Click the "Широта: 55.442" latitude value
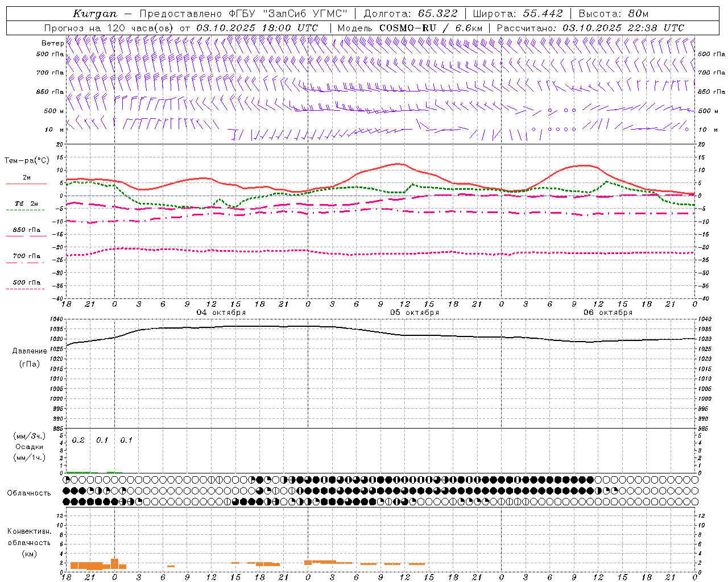This screenshot has width=728, height=582. point(518,14)
